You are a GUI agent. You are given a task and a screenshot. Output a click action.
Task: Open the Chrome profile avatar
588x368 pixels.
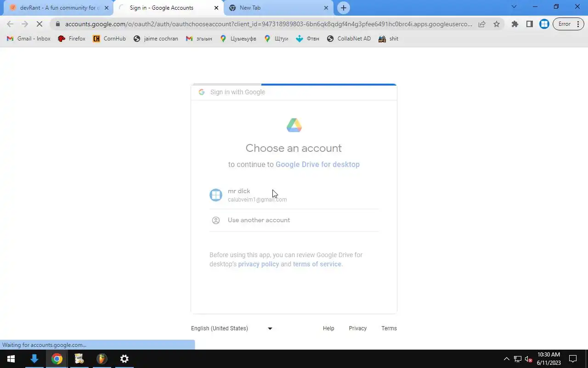pyautogui.click(x=544, y=24)
